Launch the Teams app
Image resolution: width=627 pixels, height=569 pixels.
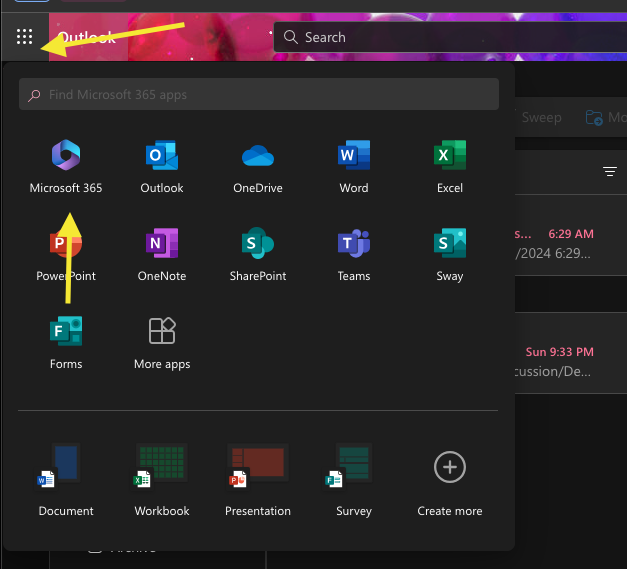coord(354,254)
